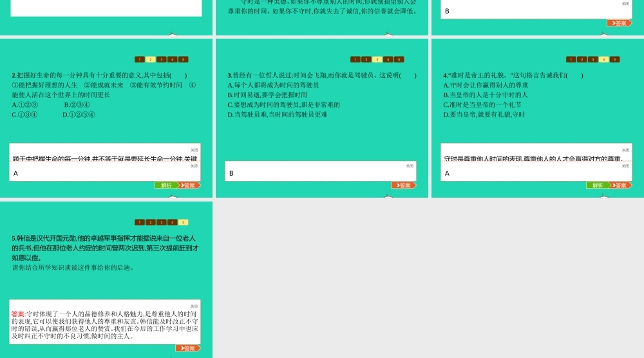Select tab 3 on the question 5 slide
This screenshot has width=644, height=358.
point(162,223)
